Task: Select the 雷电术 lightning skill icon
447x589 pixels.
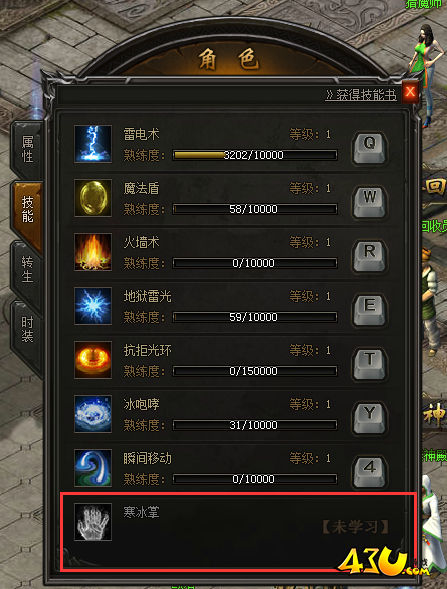Action: coord(93,144)
